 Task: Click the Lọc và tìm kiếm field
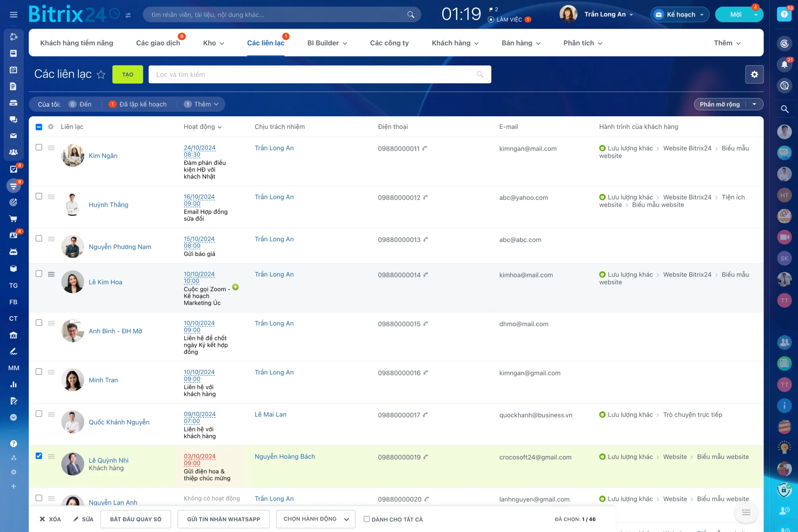[x=278, y=74]
